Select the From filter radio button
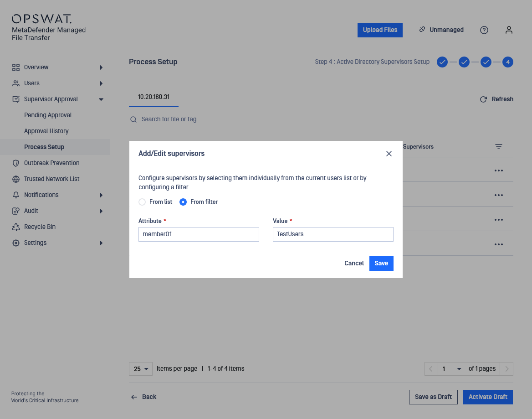Image resolution: width=532 pixels, height=419 pixels. [183, 202]
